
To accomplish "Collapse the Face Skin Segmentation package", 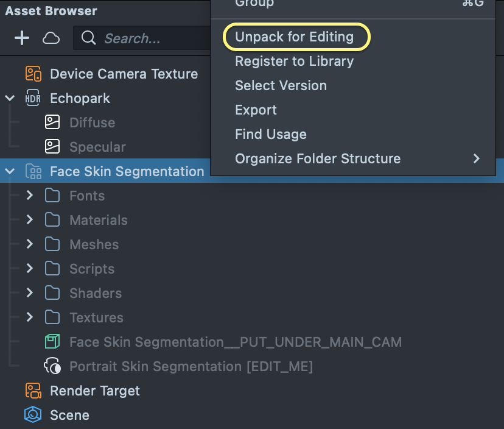I will (x=10, y=171).
